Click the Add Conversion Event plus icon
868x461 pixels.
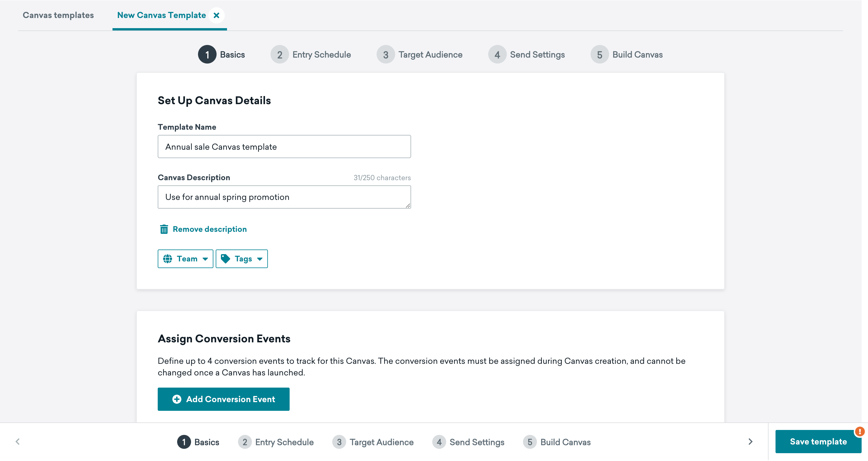pos(176,399)
